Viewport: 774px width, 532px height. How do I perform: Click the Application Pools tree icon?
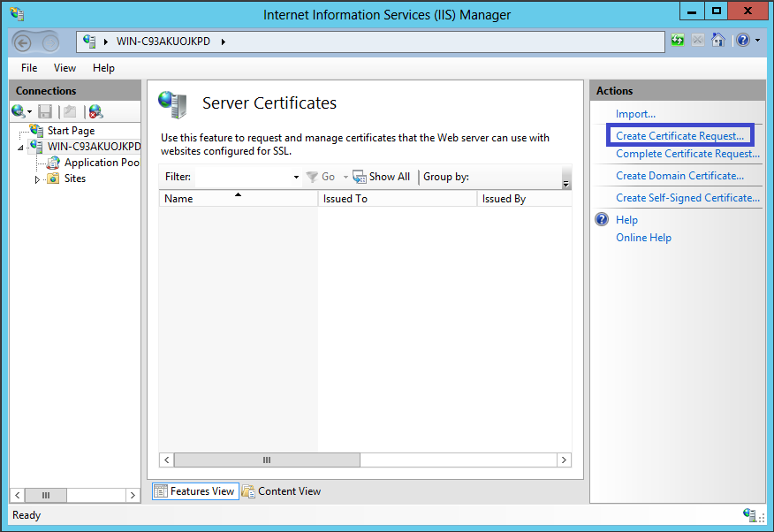[53, 163]
